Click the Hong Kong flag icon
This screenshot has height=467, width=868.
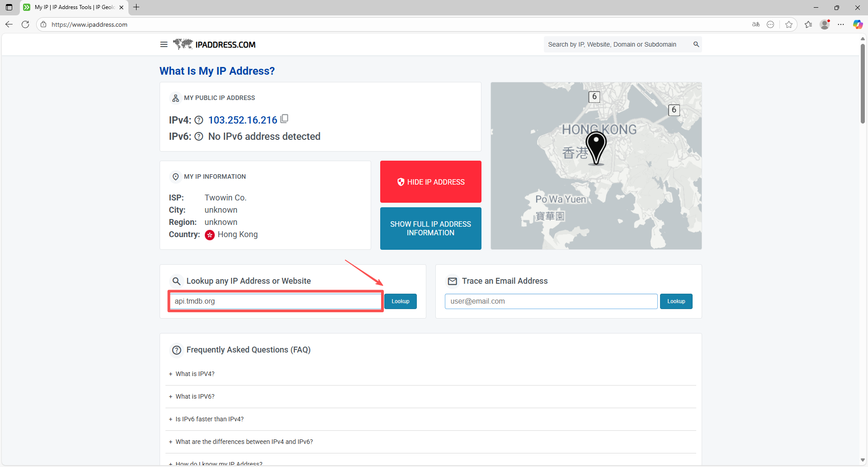pos(210,235)
